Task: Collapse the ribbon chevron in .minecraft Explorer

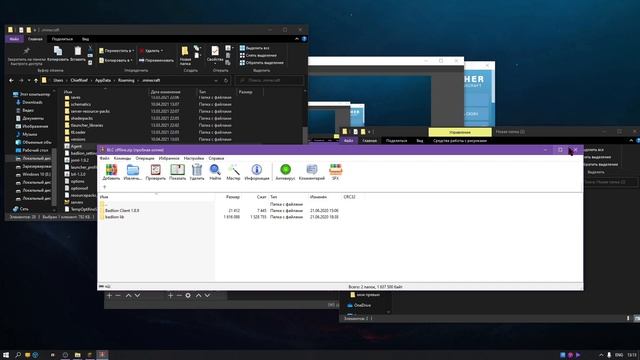Action: (x=297, y=39)
